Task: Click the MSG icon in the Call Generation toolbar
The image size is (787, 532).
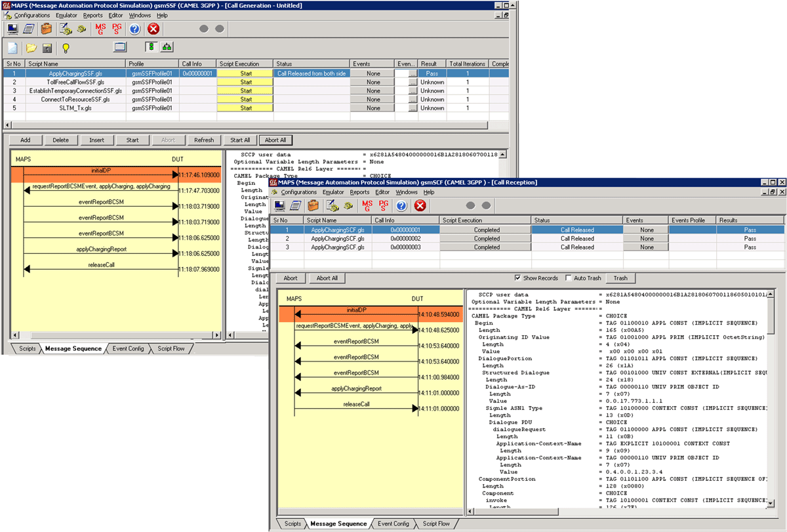Action: [100, 29]
